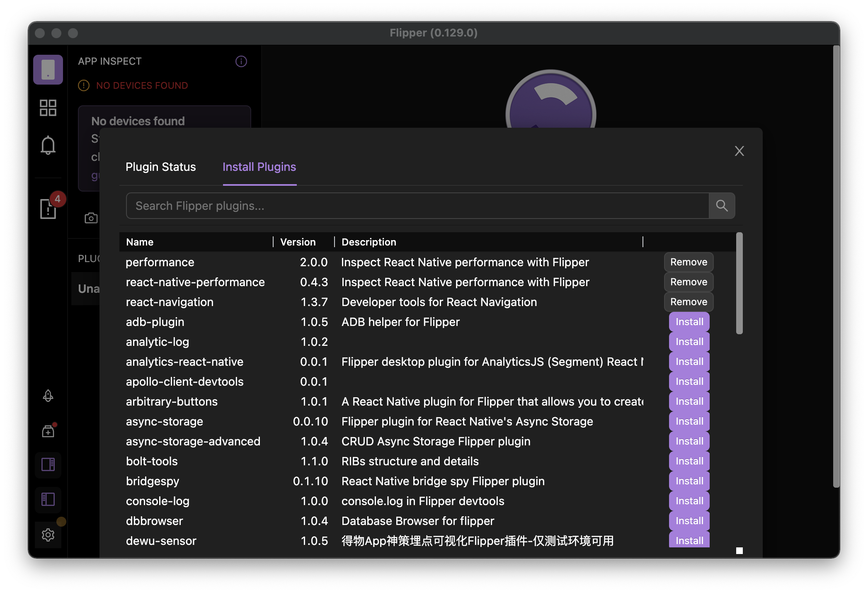Click the screenshot camera icon

[91, 218]
